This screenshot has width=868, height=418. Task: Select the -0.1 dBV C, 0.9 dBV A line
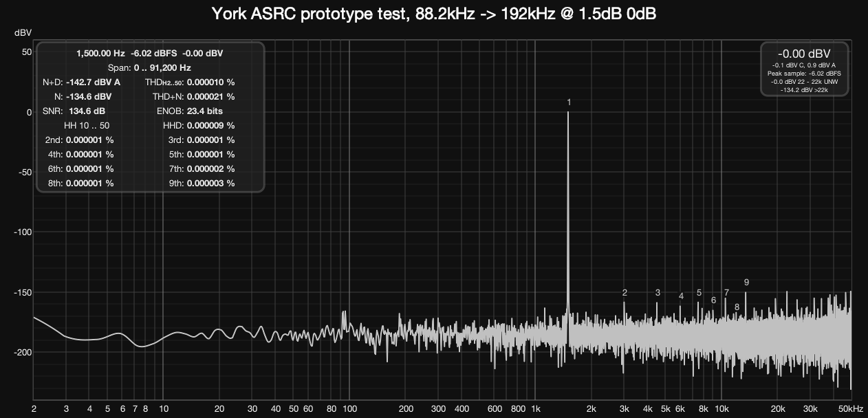[804, 65]
